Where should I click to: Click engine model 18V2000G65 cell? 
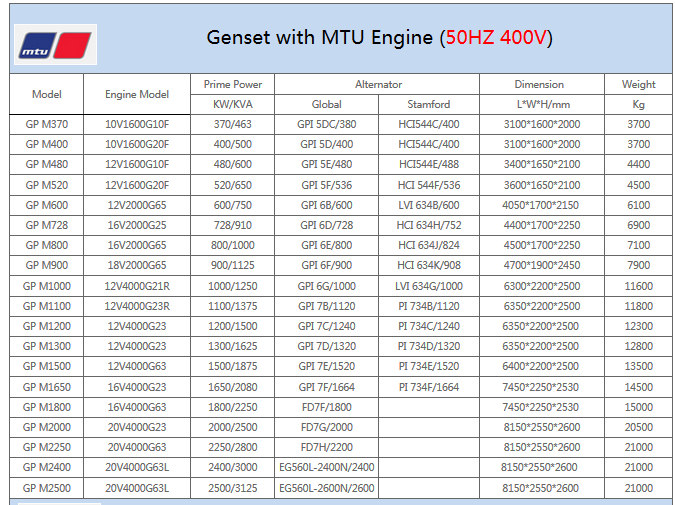point(137,266)
